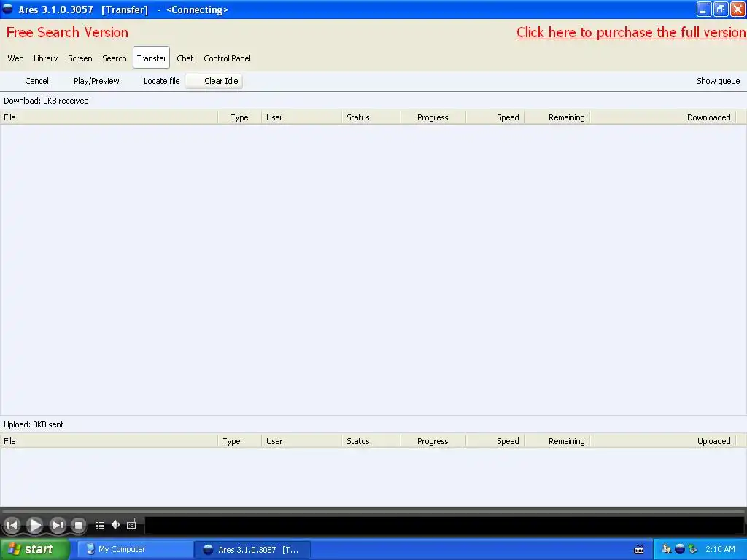This screenshot has height=560, width=747.
Task: Click the 2:10 AM system clock
Action: pos(720,549)
